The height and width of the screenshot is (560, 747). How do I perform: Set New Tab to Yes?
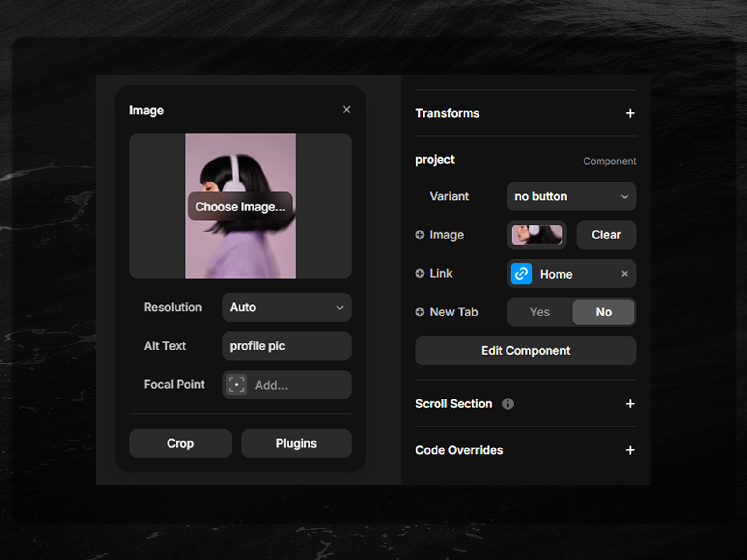click(539, 312)
